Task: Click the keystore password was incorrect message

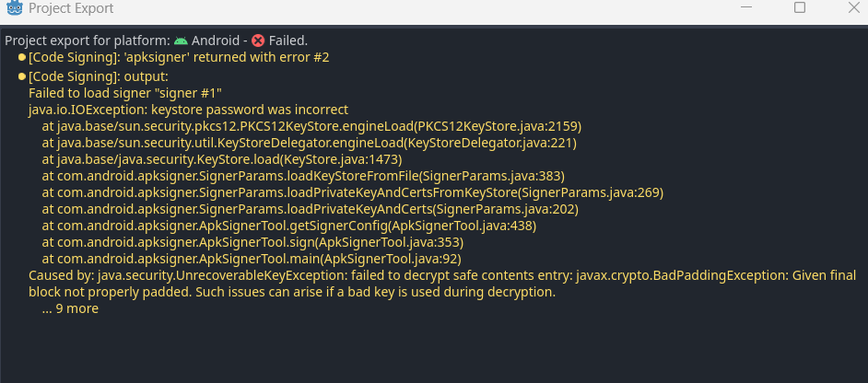Action: pos(188,110)
